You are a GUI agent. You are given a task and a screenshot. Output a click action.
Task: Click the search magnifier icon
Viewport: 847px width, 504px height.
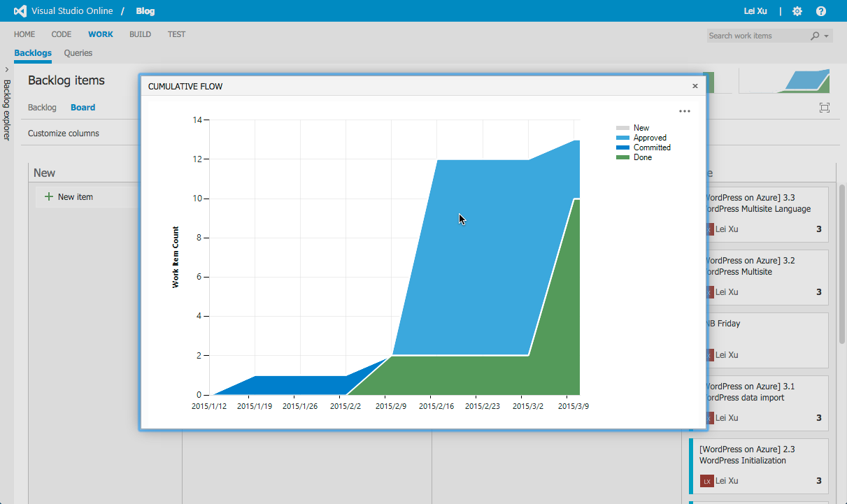pos(815,36)
